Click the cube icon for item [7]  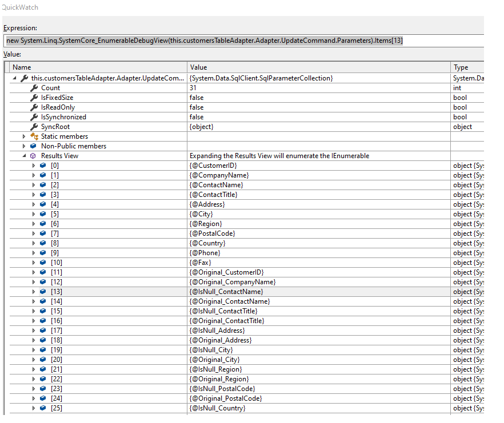43,233
